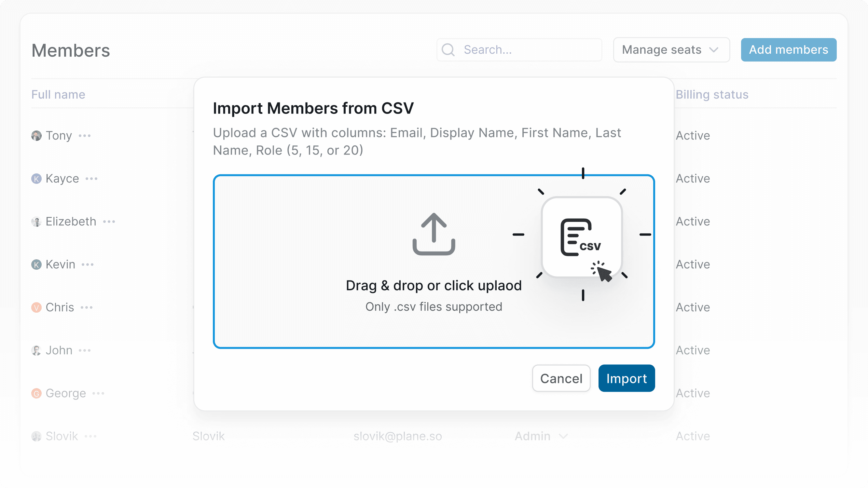
Task: Click Tony's profile avatar
Action: point(36,135)
